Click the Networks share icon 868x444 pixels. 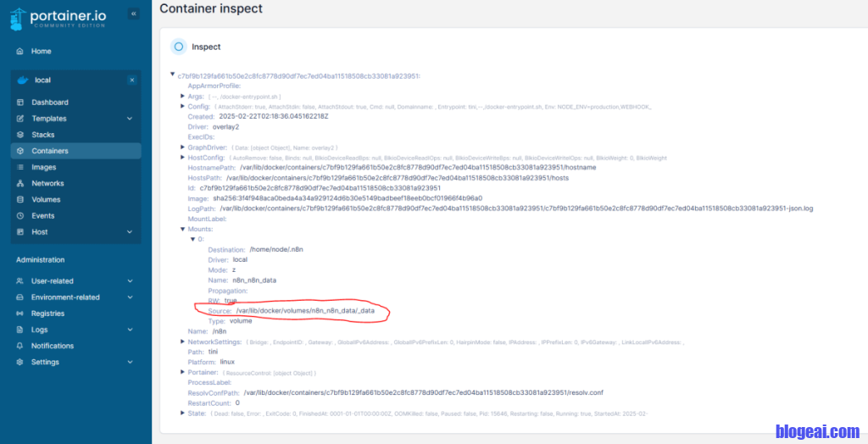[21, 183]
